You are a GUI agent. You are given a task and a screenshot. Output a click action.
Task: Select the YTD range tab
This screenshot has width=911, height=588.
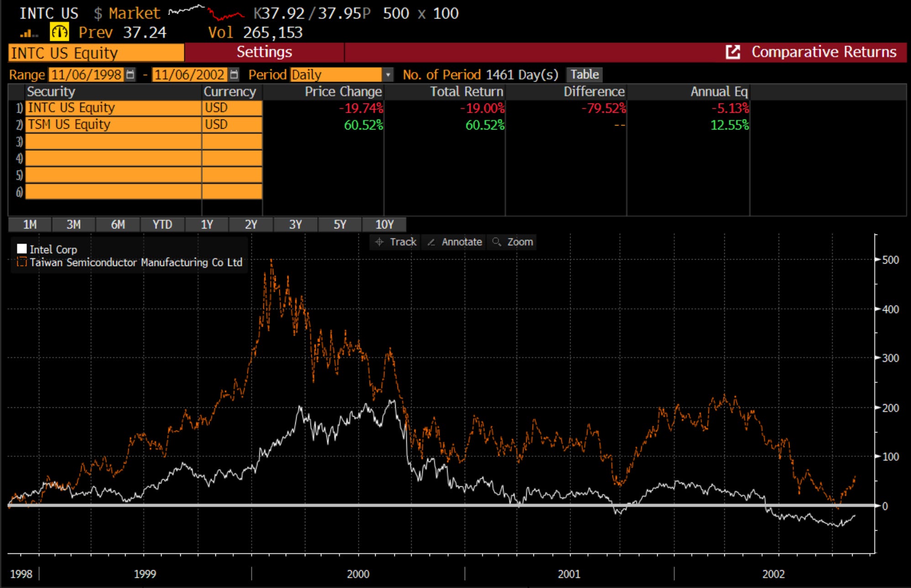coord(162,224)
